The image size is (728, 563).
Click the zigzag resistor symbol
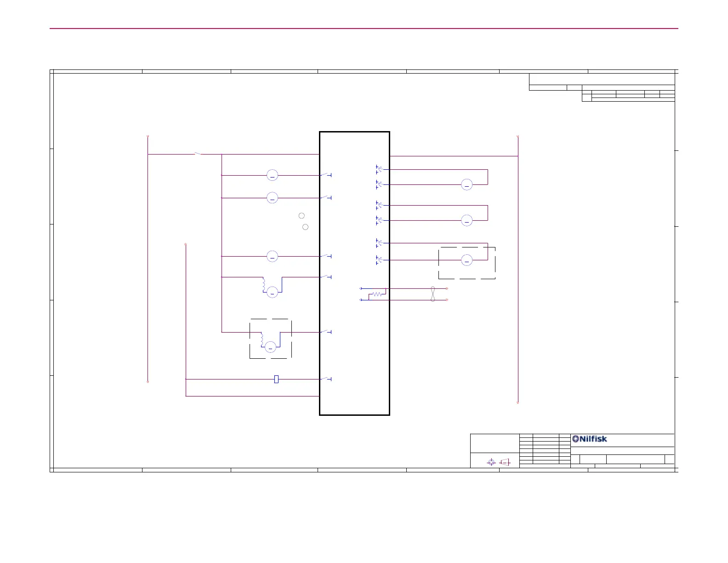tap(377, 293)
